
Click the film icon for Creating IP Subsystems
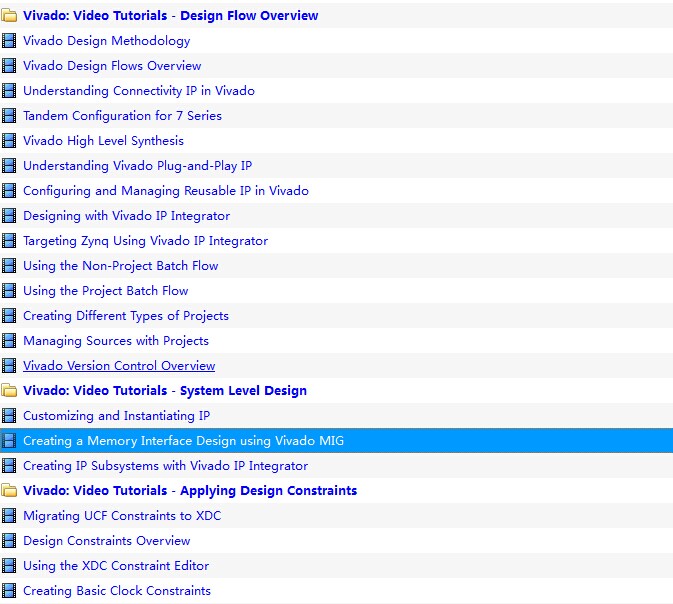point(9,466)
